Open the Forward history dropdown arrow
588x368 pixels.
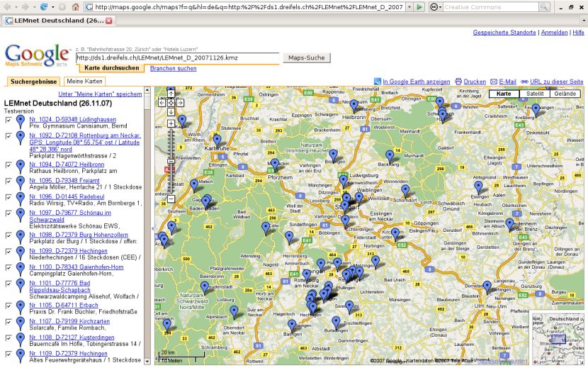pos(34,7)
